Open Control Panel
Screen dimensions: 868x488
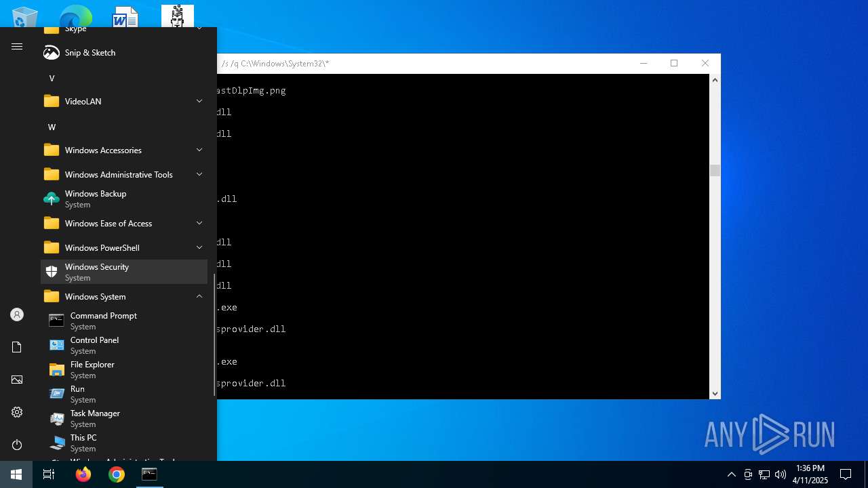click(124, 345)
